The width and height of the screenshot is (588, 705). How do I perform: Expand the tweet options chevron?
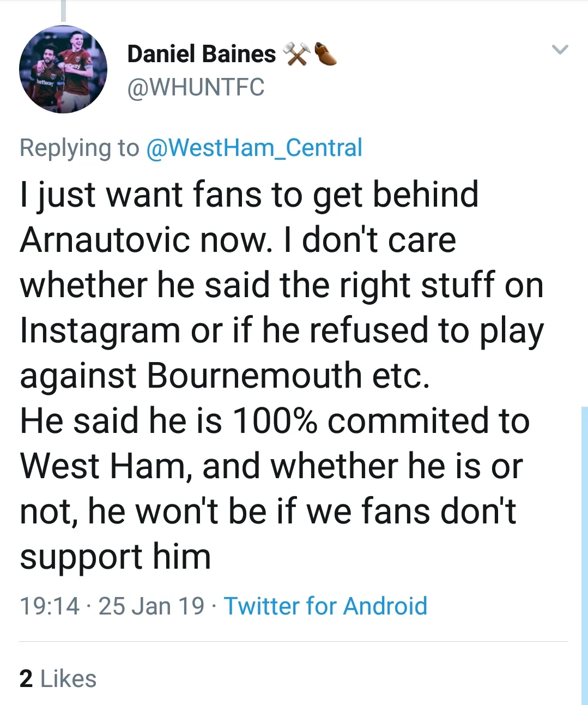coord(560,50)
